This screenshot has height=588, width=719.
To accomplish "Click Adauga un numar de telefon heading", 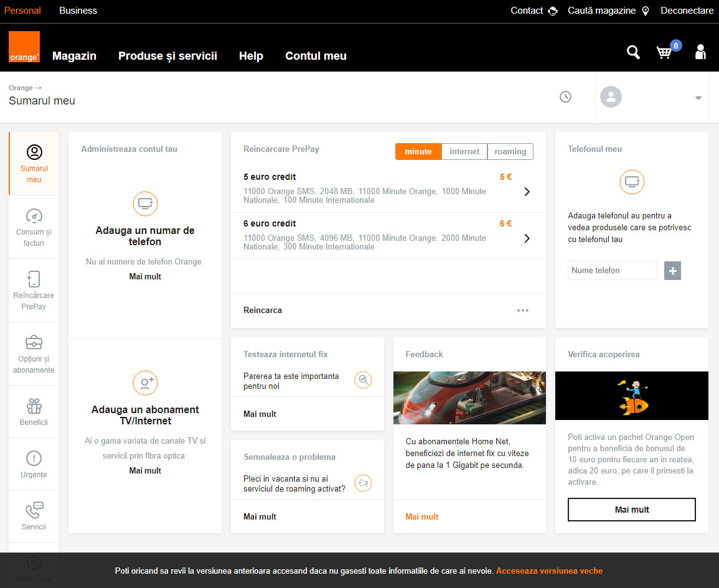I will (145, 236).
